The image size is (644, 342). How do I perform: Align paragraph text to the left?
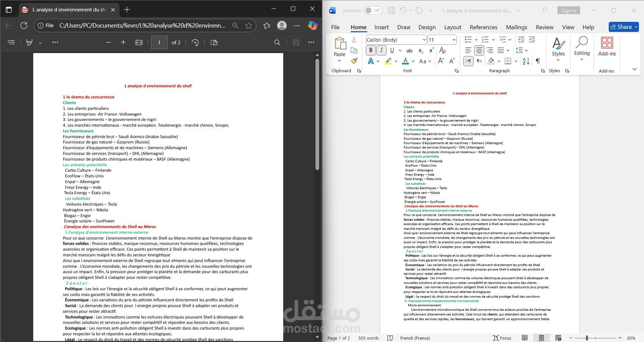(x=468, y=50)
